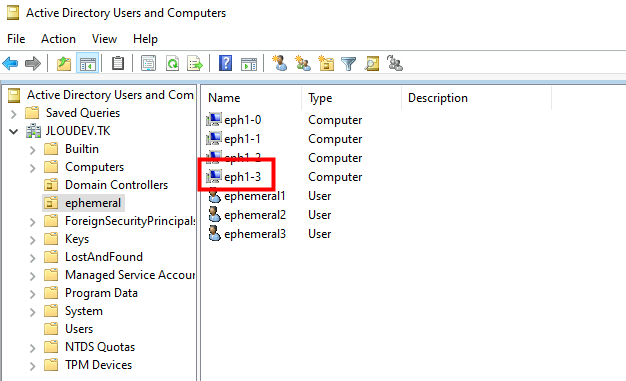This screenshot has height=381, width=626.
Task: Expand the TPM Devices container
Action: [x=33, y=366]
